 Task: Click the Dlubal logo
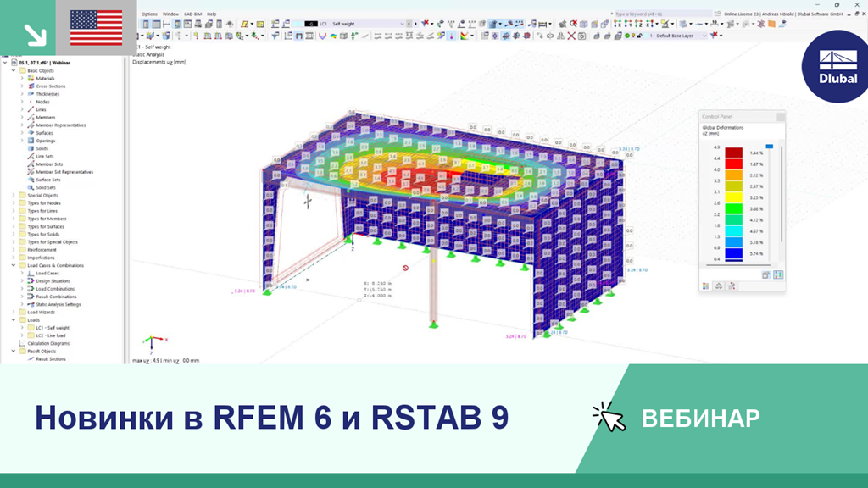[x=836, y=66]
